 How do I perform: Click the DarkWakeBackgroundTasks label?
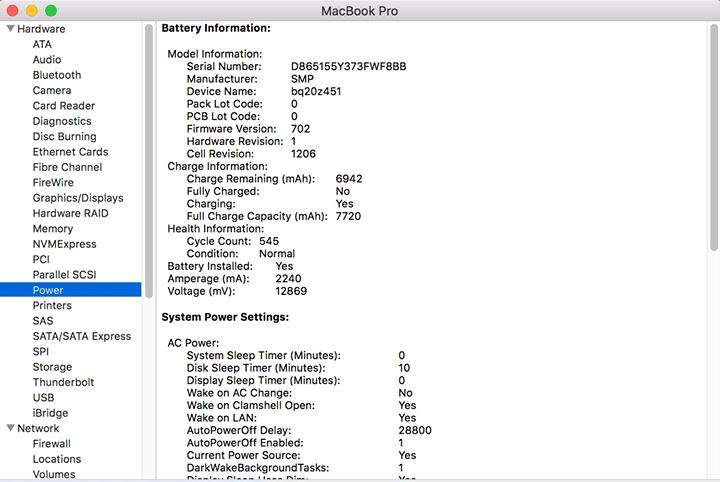(258, 467)
